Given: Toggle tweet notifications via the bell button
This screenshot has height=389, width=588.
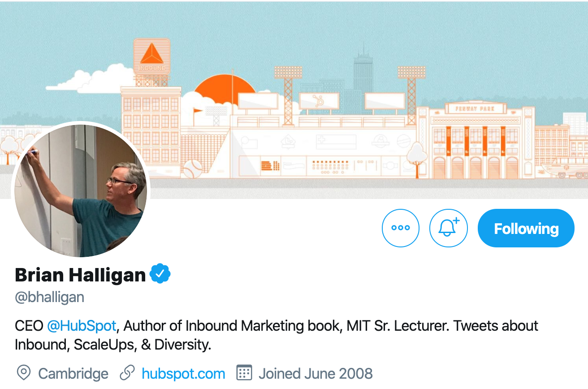Looking at the screenshot, I should tap(448, 228).
